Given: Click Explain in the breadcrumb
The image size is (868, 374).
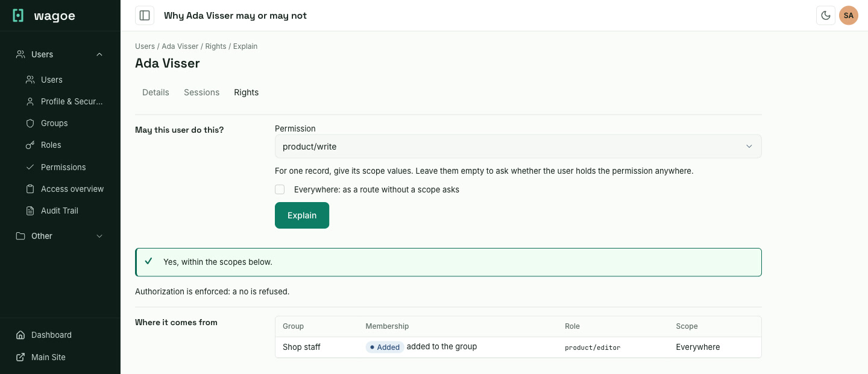Looking at the screenshot, I should click(245, 46).
